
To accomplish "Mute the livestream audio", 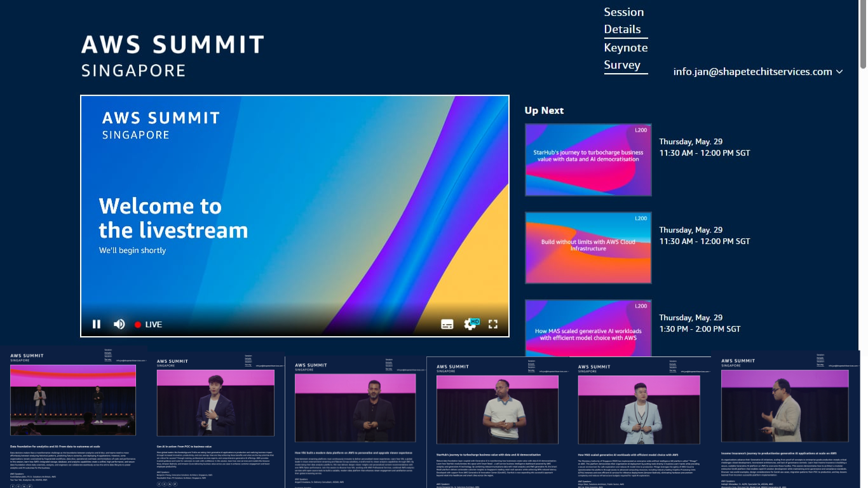I will [119, 324].
